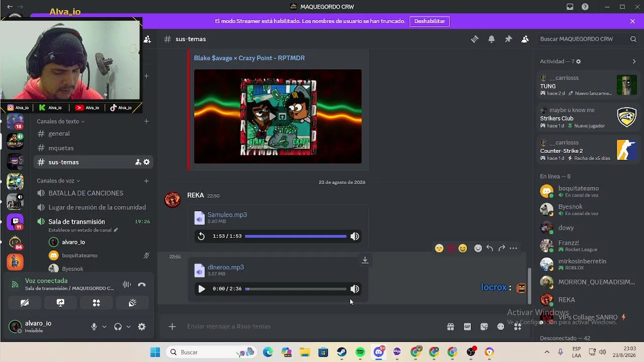
Task: Open voice connection details signal icon
Action: coord(15,285)
